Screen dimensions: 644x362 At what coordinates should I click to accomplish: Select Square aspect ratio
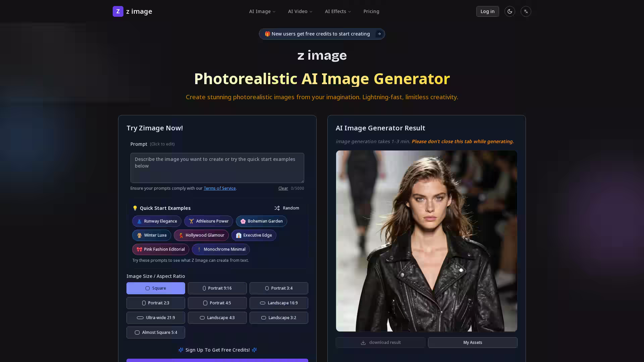coord(156,288)
